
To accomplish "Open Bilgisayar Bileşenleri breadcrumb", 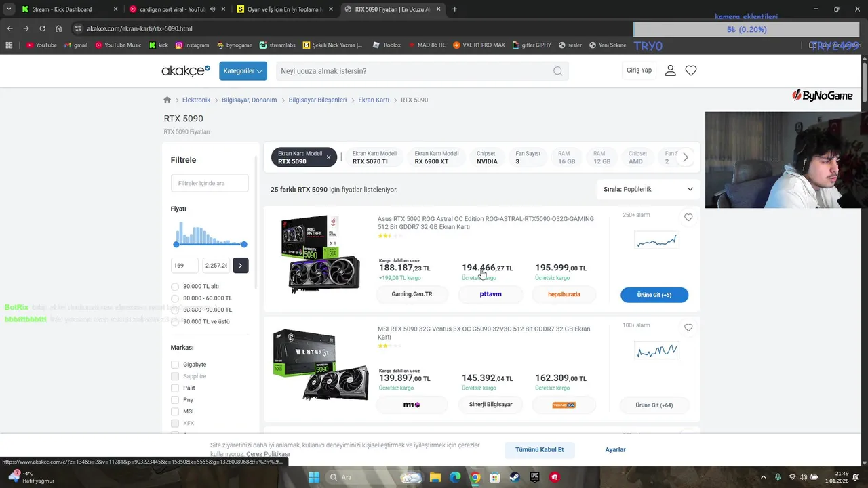I will pyautogui.click(x=317, y=100).
